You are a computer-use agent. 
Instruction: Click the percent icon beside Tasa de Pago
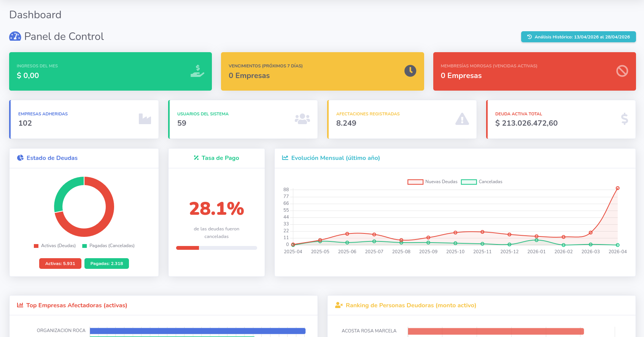pyautogui.click(x=196, y=158)
